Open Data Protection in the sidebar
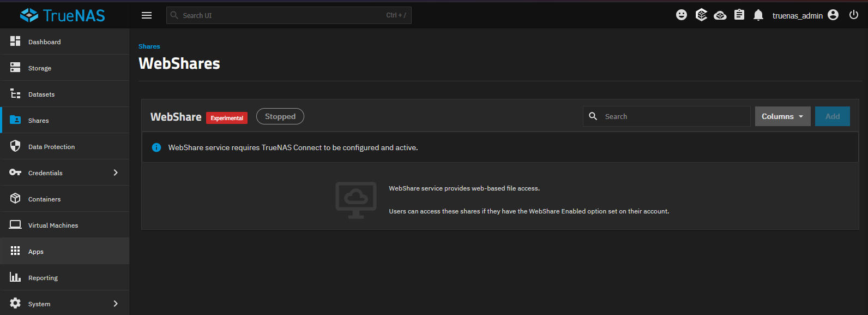Image resolution: width=868 pixels, height=315 pixels. click(x=65, y=146)
